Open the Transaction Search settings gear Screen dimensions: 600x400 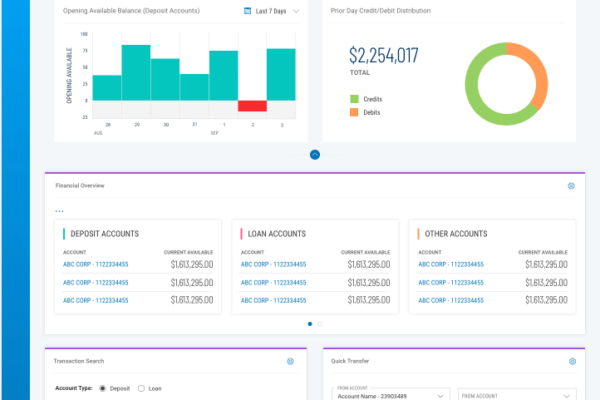click(x=290, y=361)
